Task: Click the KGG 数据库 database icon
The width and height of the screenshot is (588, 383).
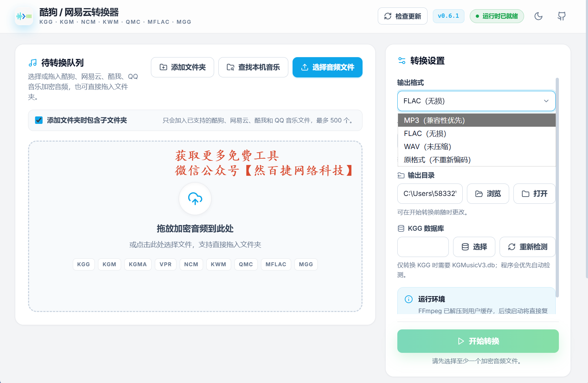Action: click(401, 229)
